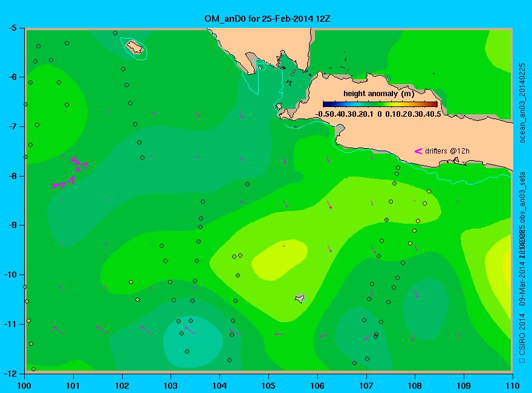Click longitude axis label "108"
Screen dimensions: 532x393
coord(415,386)
